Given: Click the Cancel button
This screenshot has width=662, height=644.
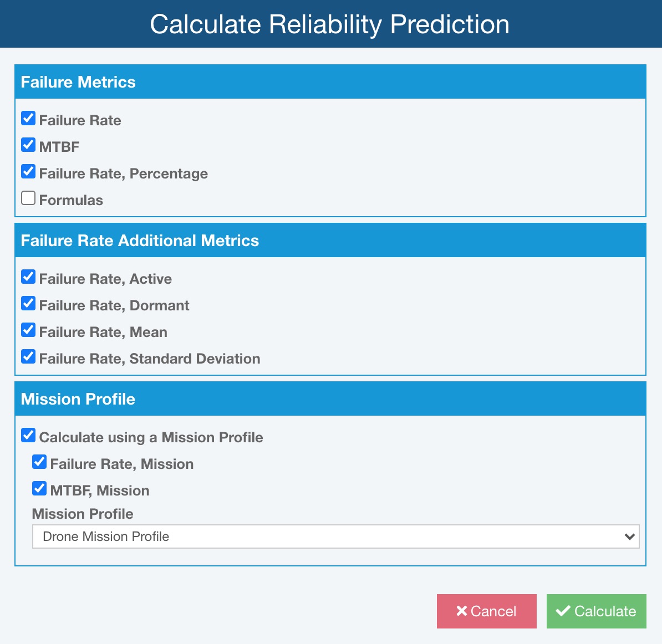Looking at the screenshot, I should coord(486,611).
